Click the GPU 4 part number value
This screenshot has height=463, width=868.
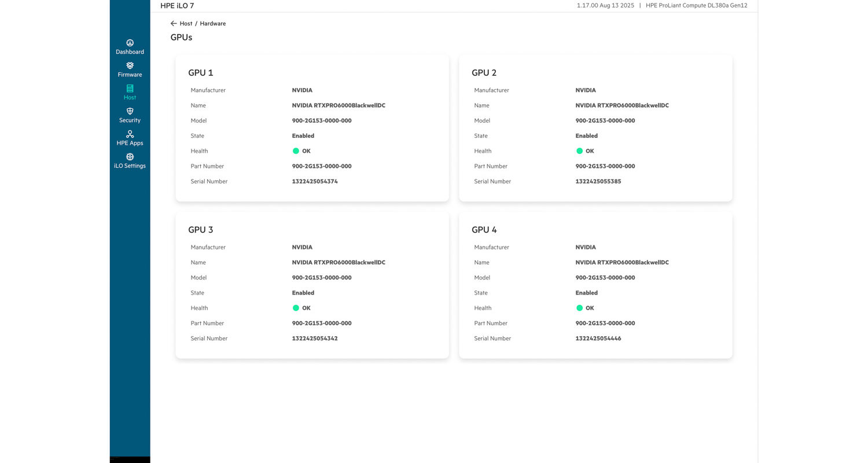[x=605, y=324]
